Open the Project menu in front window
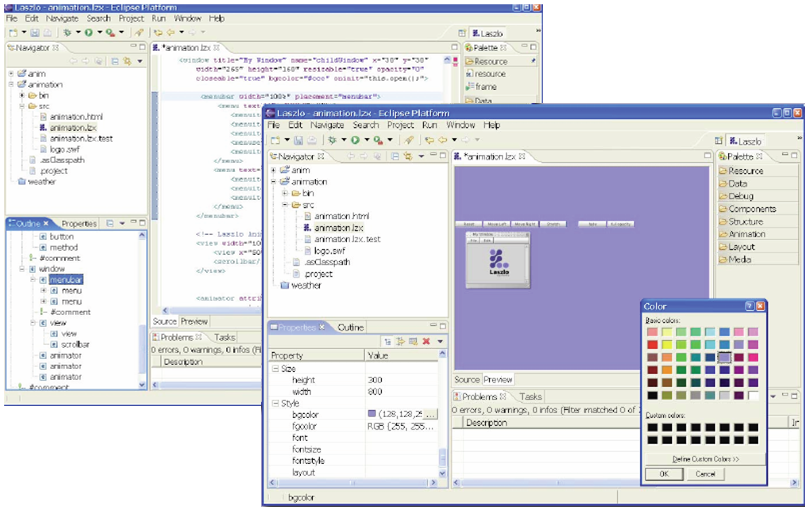Image resolution: width=809 pixels, height=513 pixels. [400, 125]
